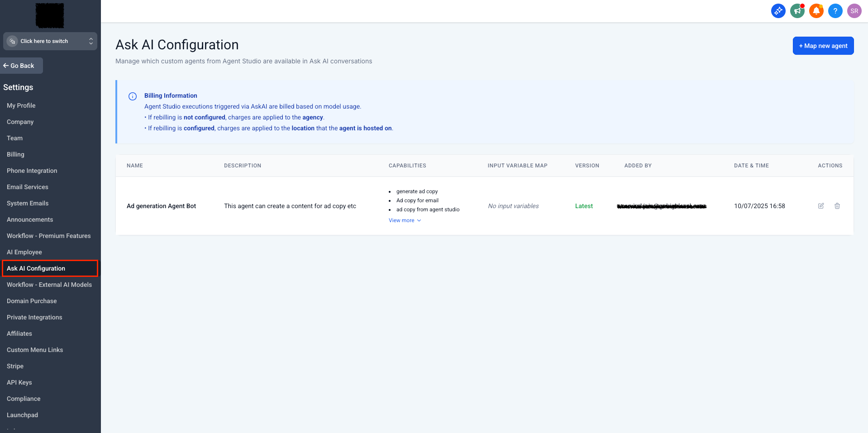The image size is (868, 433).
Task: Open API Keys settings
Action: [x=19, y=382]
